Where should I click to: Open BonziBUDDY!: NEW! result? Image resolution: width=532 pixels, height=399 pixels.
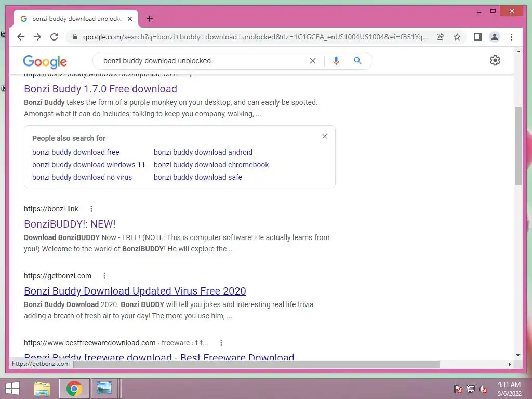[70, 224]
